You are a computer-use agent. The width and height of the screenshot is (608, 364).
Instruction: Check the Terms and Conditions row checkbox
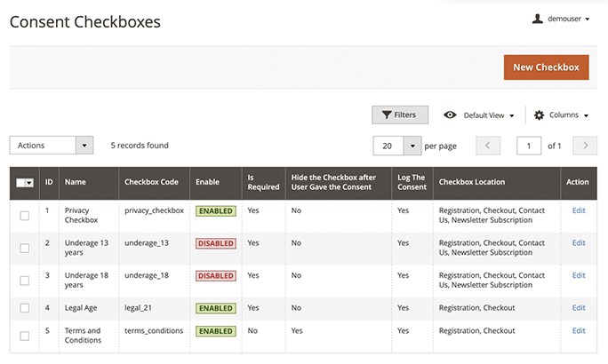pyautogui.click(x=25, y=336)
